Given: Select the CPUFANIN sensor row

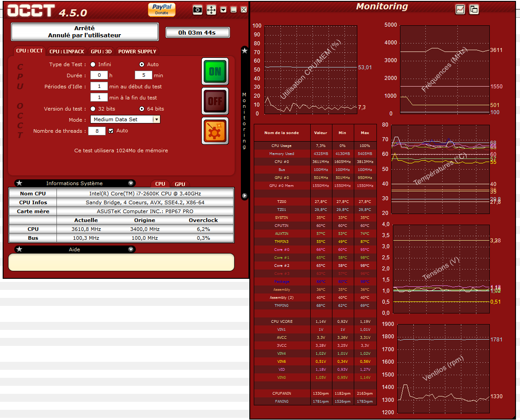Looking at the screenshot, I should tap(316, 393).
